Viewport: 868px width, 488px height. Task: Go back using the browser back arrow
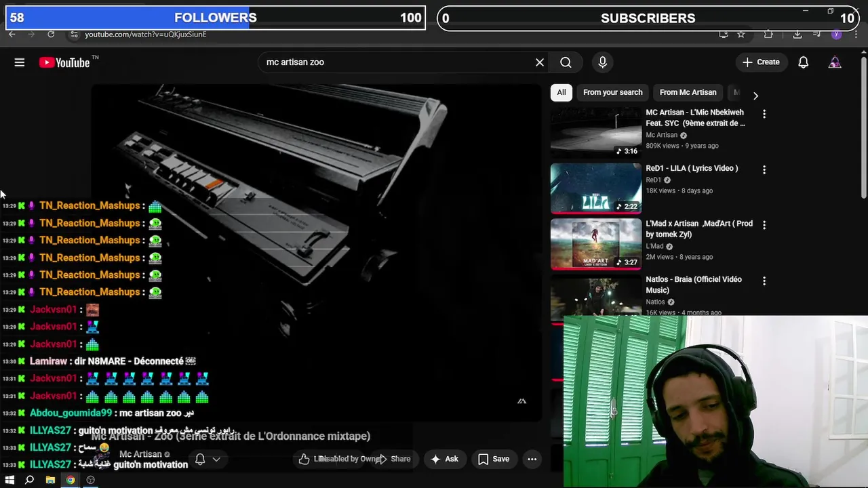(12, 34)
